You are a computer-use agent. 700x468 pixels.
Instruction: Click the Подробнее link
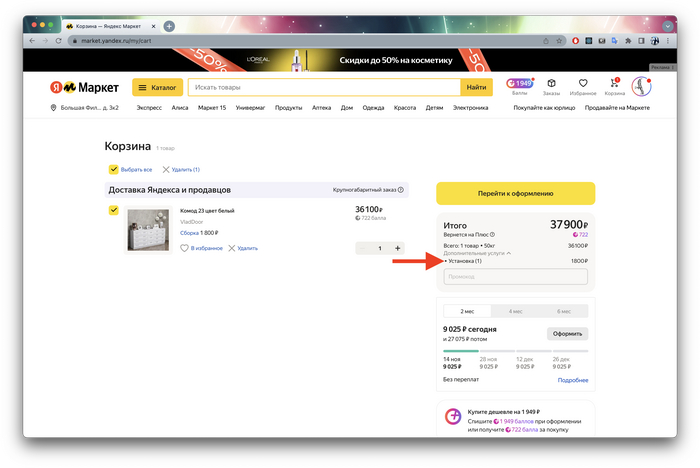(572, 380)
